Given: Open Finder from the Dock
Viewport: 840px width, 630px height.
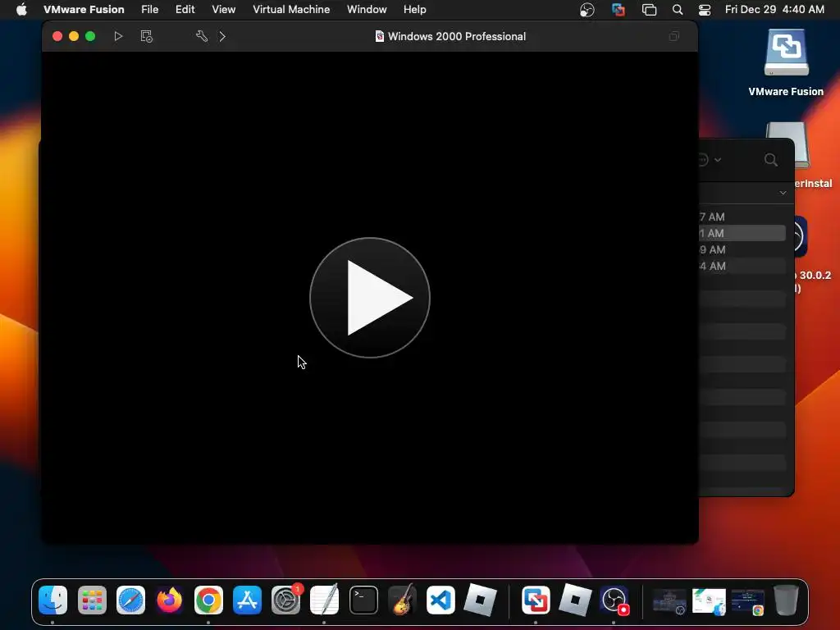Looking at the screenshot, I should pyautogui.click(x=52, y=600).
